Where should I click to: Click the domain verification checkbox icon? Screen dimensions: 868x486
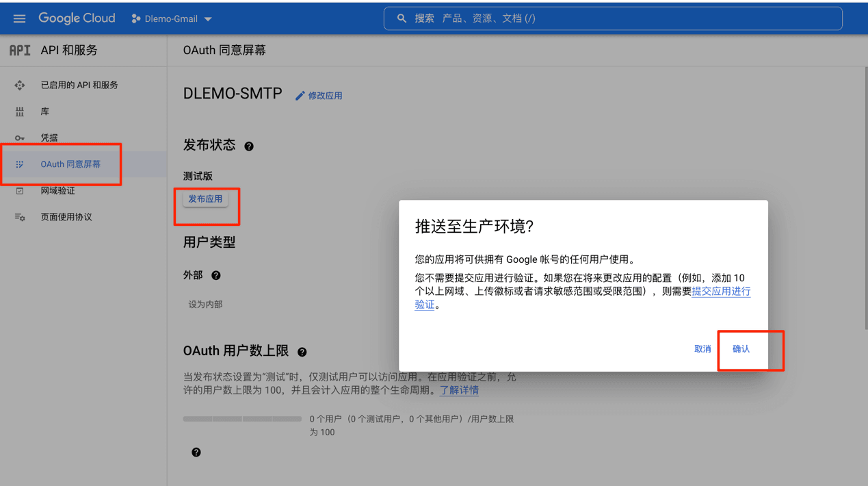coord(20,191)
